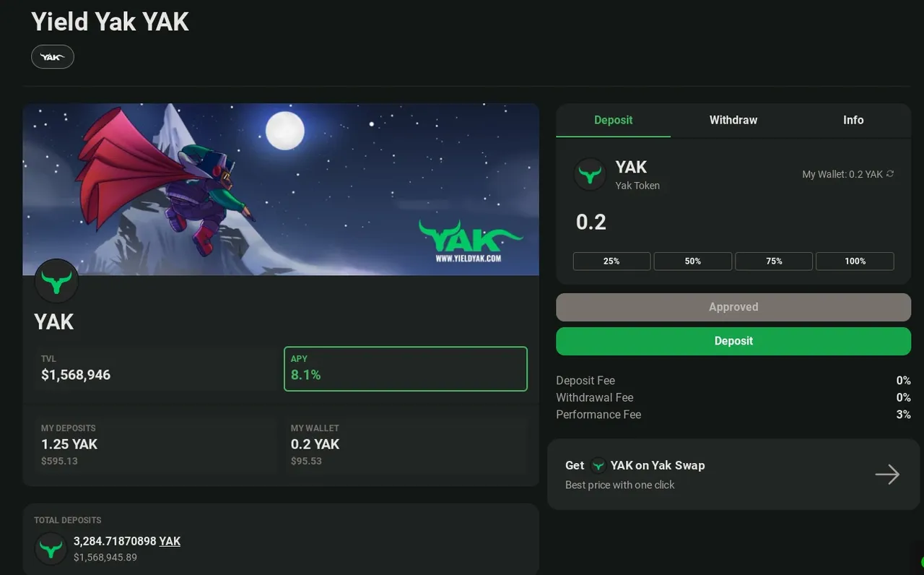Click the Yak Token subtitle

tap(637, 186)
